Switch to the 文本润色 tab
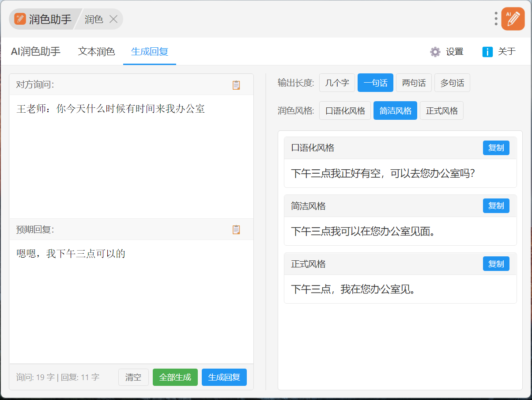532x400 pixels. (97, 52)
